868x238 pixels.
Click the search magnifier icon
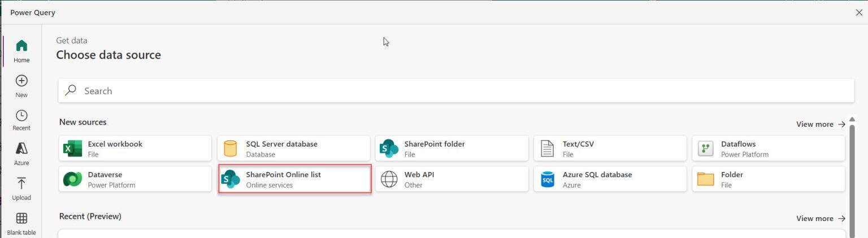tap(71, 90)
